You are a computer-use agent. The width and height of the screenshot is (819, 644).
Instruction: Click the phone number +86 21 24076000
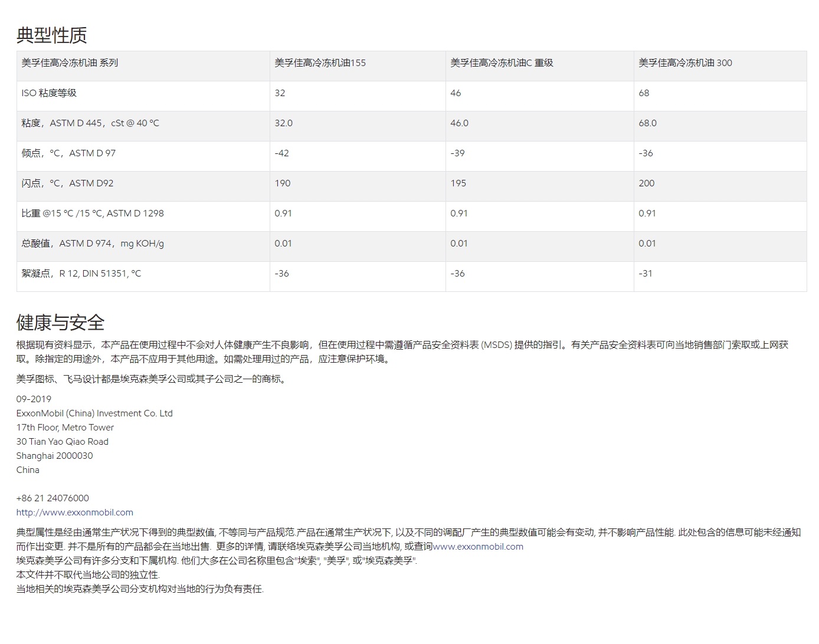tap(53, 498)
